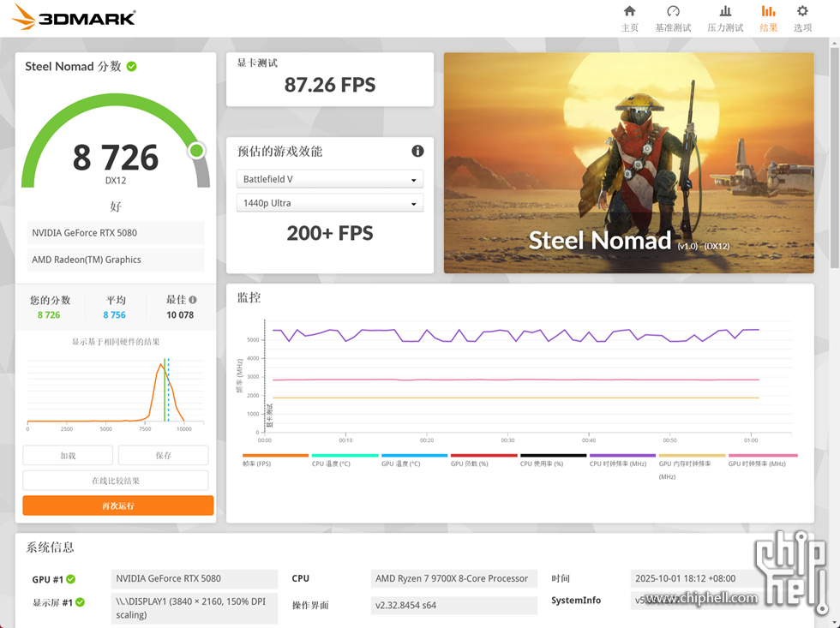Image resolution: width=840 pixels, height=628 pixels.
Task: Click the compare results online button
Action: click(116, 481)
